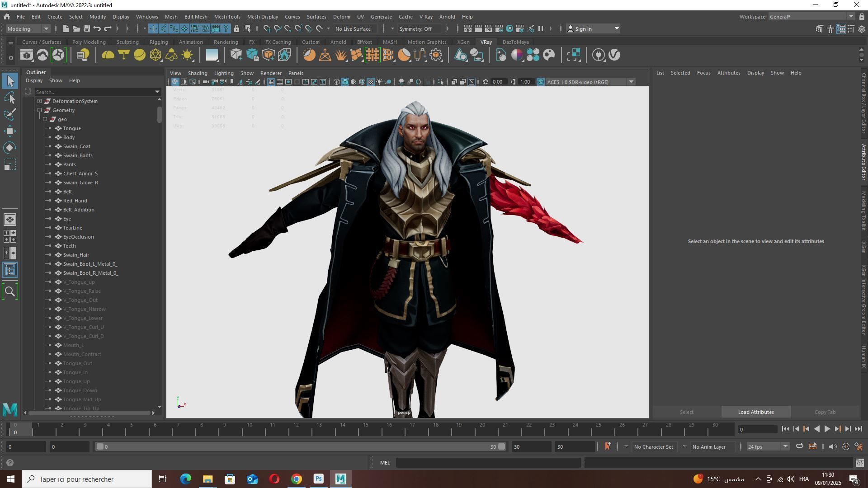Click the Outliner layout icon in the toolbox
The image size is (868, 488).
[10, 270]
